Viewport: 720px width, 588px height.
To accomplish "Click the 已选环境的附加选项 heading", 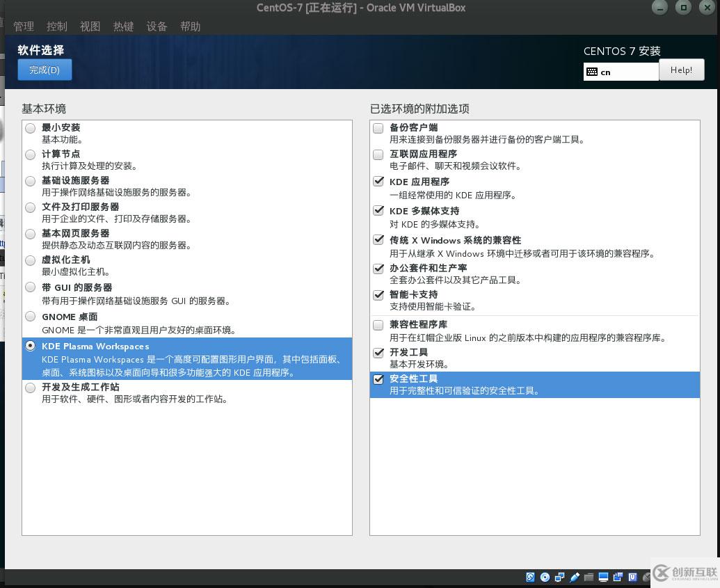I will point(419,109).
